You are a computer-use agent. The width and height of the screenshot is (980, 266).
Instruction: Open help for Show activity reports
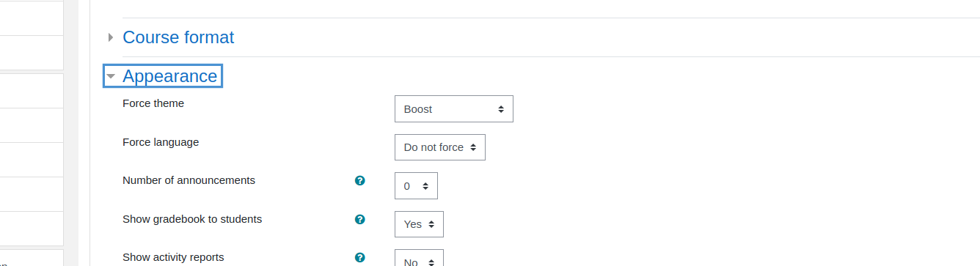click(359, 257)
